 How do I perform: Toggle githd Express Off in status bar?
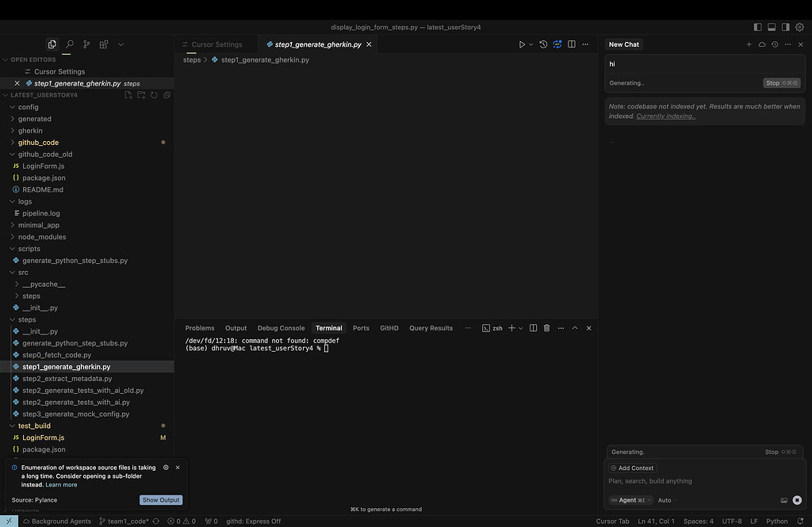(x=252, y=521)
